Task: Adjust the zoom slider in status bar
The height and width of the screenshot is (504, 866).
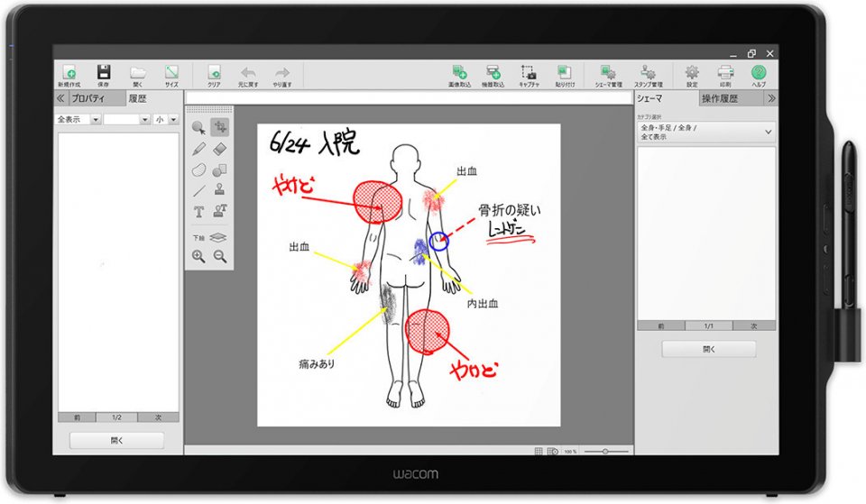Action: [604, 451]
